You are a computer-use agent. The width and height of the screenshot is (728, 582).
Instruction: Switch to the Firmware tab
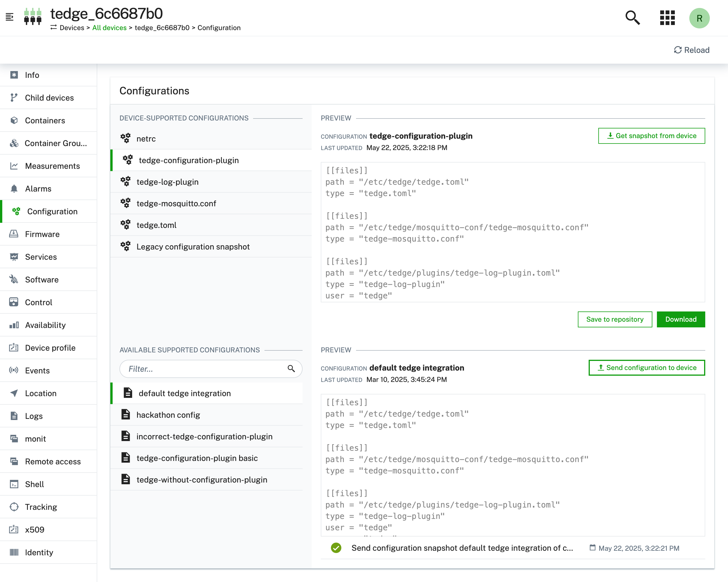click(42, 234)
